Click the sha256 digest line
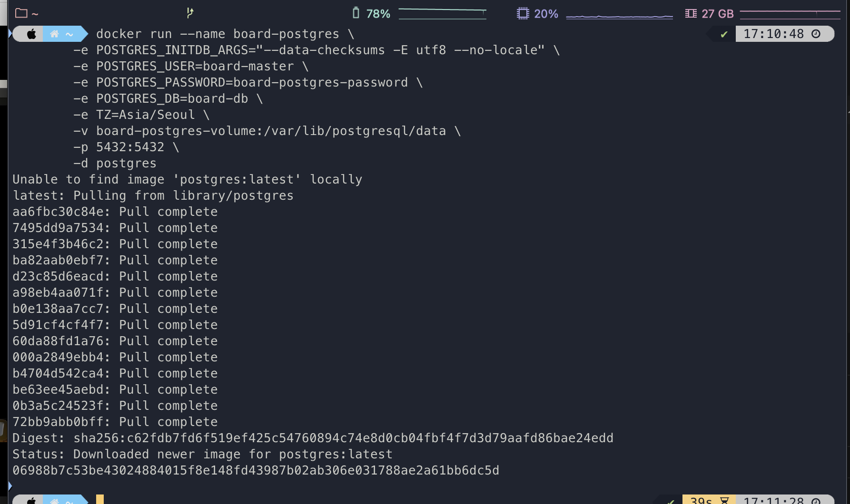Screen dimensions: 850x504 pos(313,438)
